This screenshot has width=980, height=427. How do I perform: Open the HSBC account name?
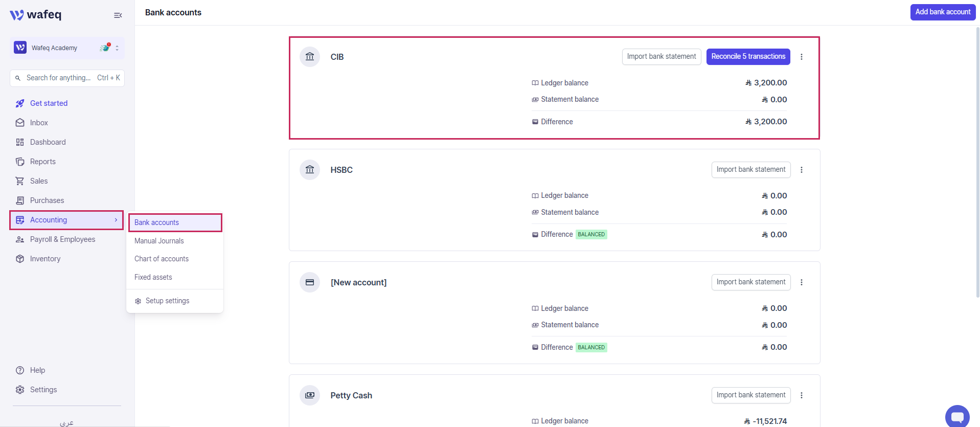coord(341,170)
